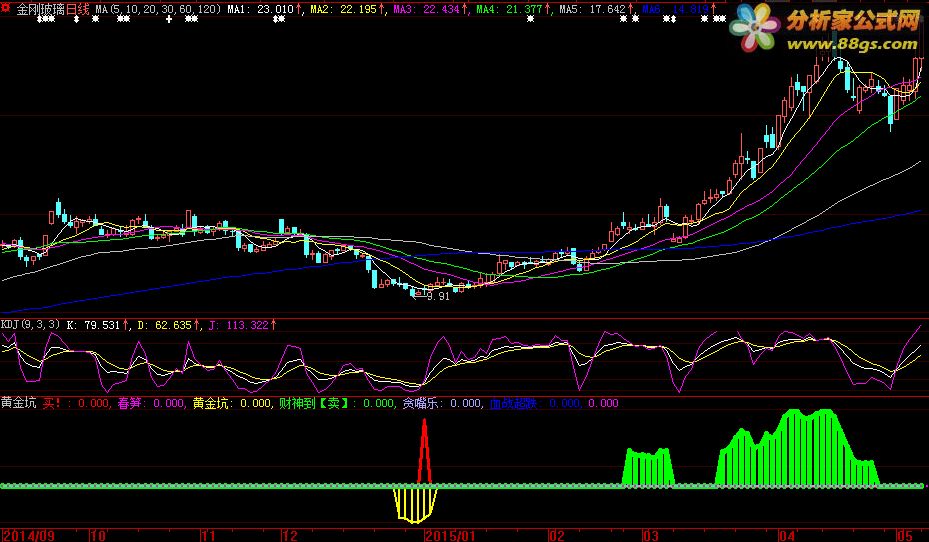Click the 日线 period label
This screenshot has width=929, height=542.
(x=78, y=9)
